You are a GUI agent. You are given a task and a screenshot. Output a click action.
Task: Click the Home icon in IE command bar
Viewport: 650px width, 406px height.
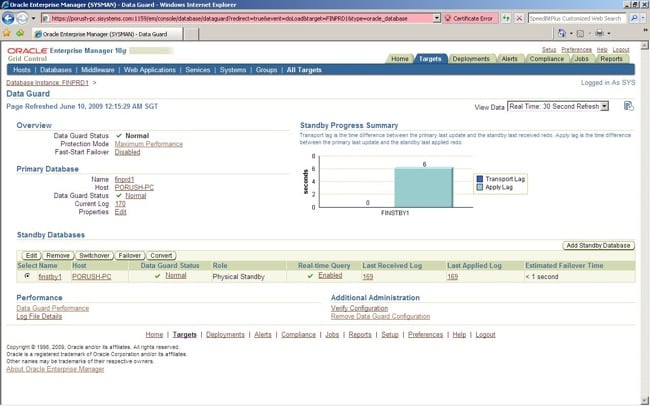pos(562,33)
